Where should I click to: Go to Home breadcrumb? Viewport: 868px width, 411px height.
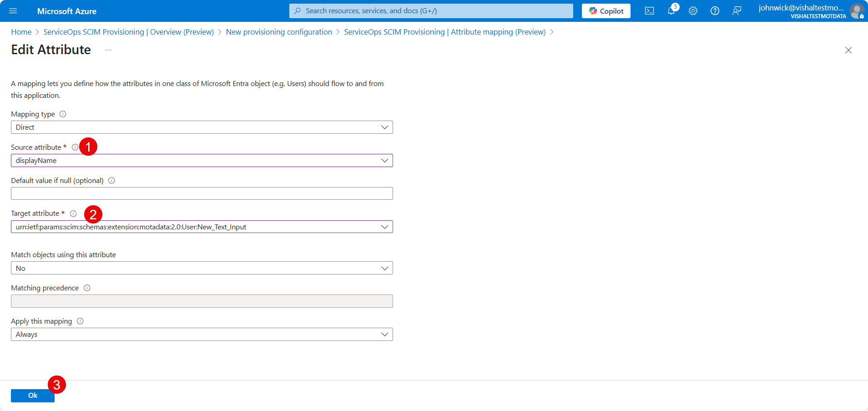coord(21,32)
